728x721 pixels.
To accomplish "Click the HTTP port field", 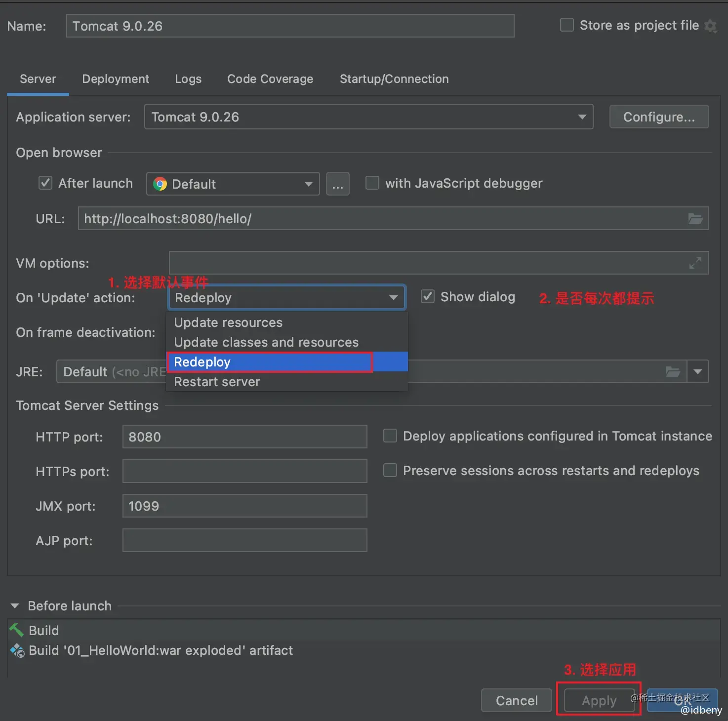I will (245, 437).
